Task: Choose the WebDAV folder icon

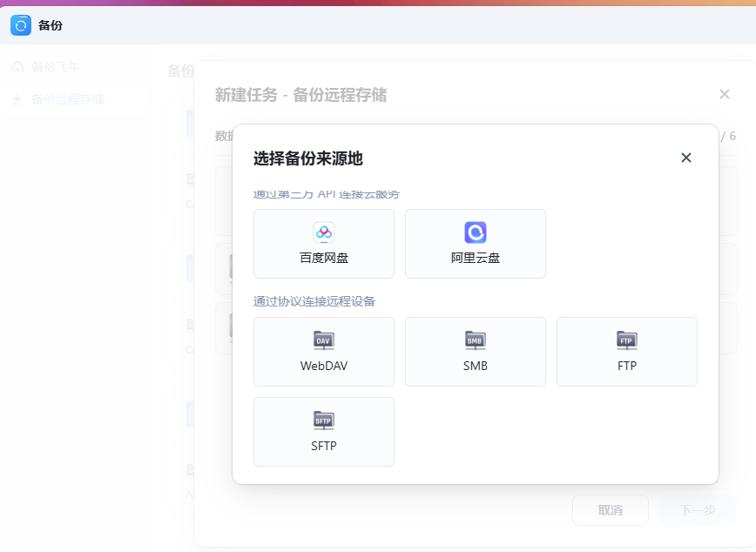Action: coord(324,340)
